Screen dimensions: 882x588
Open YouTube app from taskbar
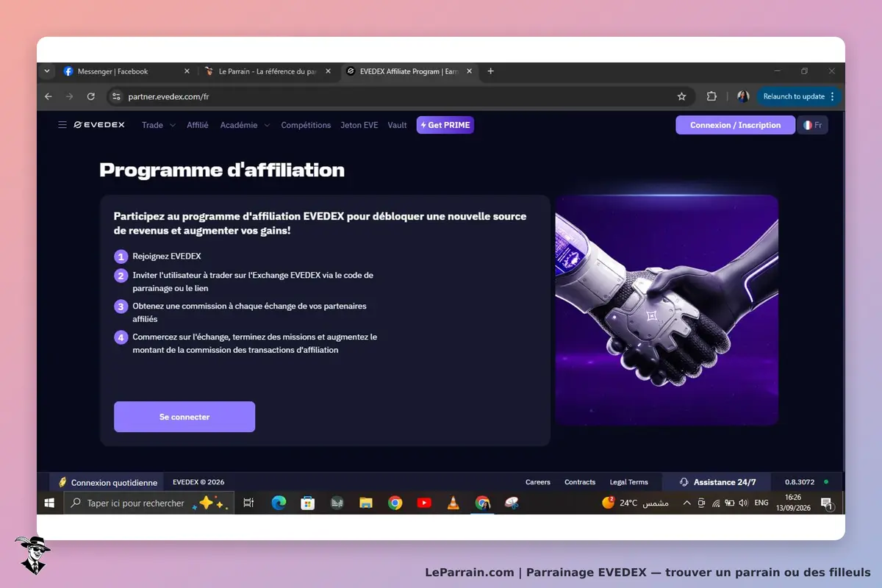(424, 503)
